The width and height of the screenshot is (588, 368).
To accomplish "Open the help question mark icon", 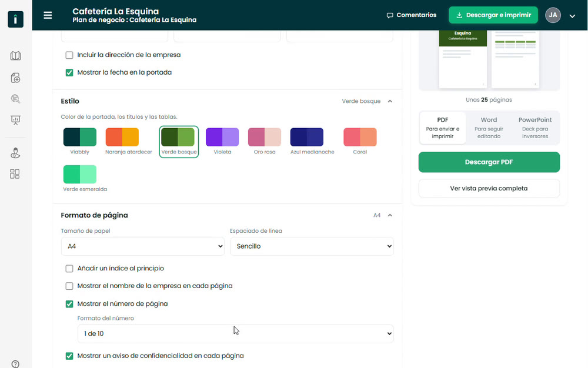I will pyautogui.click(x=15, y=364).
